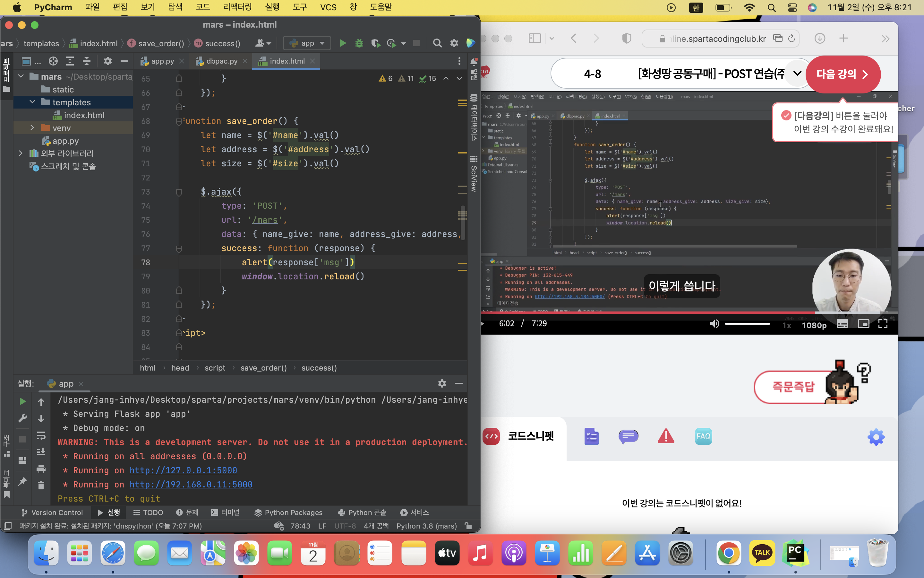This screenshot has width=924, height=578.
Task: Adjust the video volume slider
Action: point(747,324)
